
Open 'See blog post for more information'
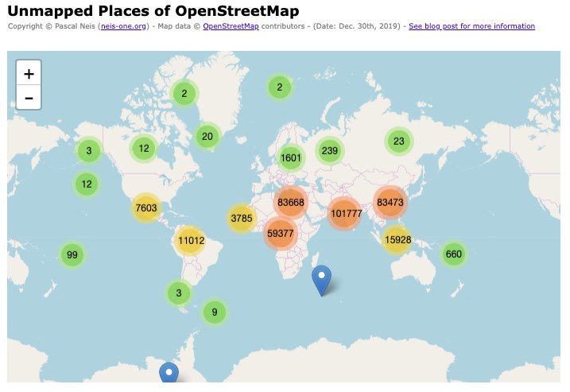pyautogui.click(x=471, y=26)
